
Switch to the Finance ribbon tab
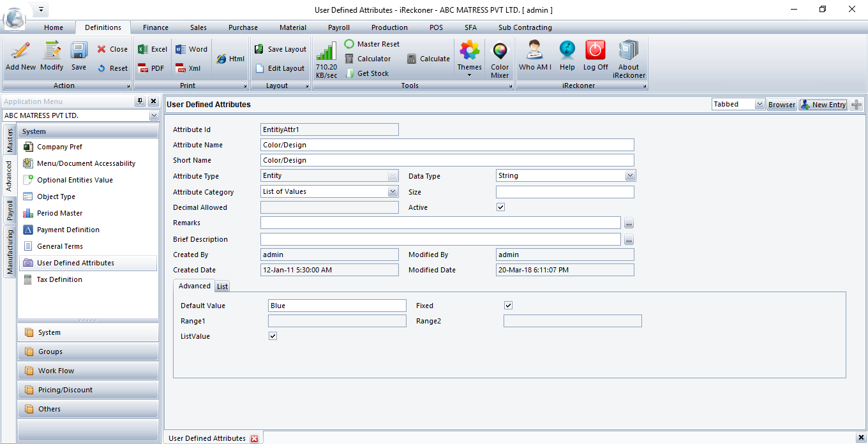pos(156,27)
